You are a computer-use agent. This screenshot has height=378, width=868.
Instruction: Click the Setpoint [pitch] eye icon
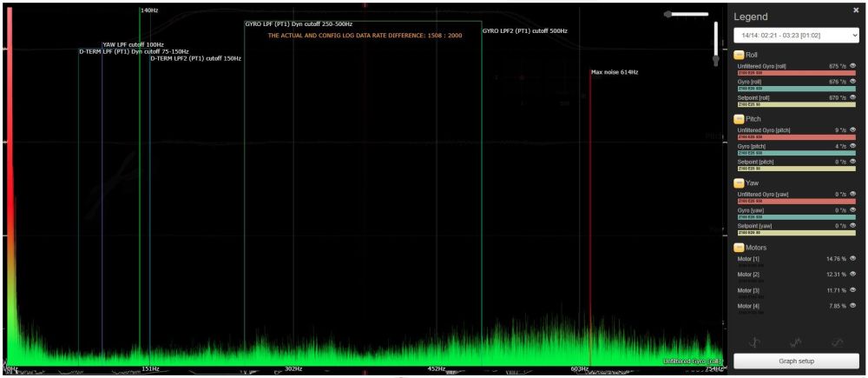click(x=852, y=162)
